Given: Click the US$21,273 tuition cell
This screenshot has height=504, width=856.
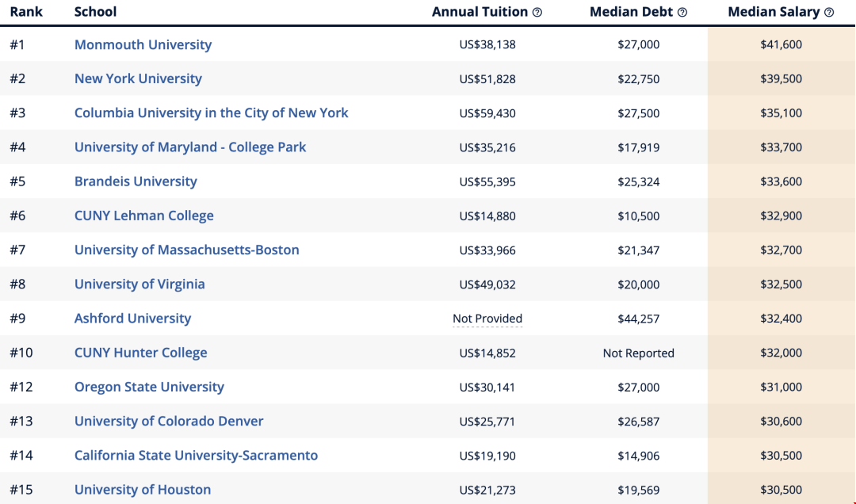Looking at the screenshot, I should 487,491.
